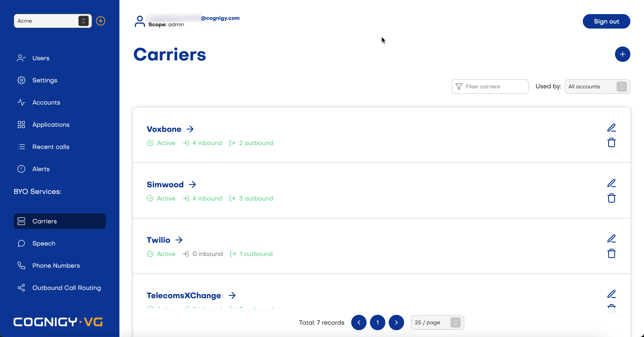The width and height of the screenshot is (644, 337).
Task: Click the Active status of Simwood
Action: 161,199
